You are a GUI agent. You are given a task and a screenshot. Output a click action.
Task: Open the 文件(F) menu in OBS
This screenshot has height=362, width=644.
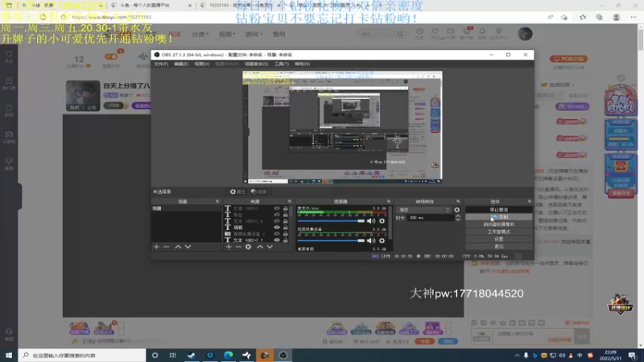click(x=160, y=64)
